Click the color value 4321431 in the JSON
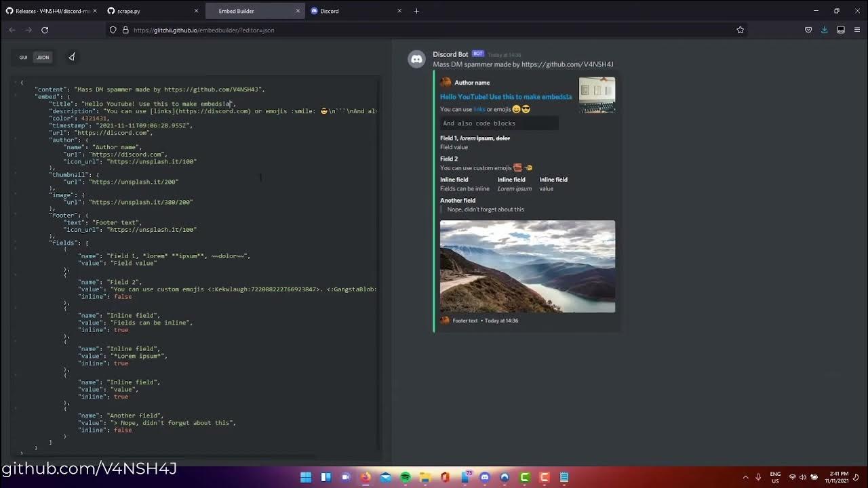The image size is (868, 488). (x=94, y=119)
